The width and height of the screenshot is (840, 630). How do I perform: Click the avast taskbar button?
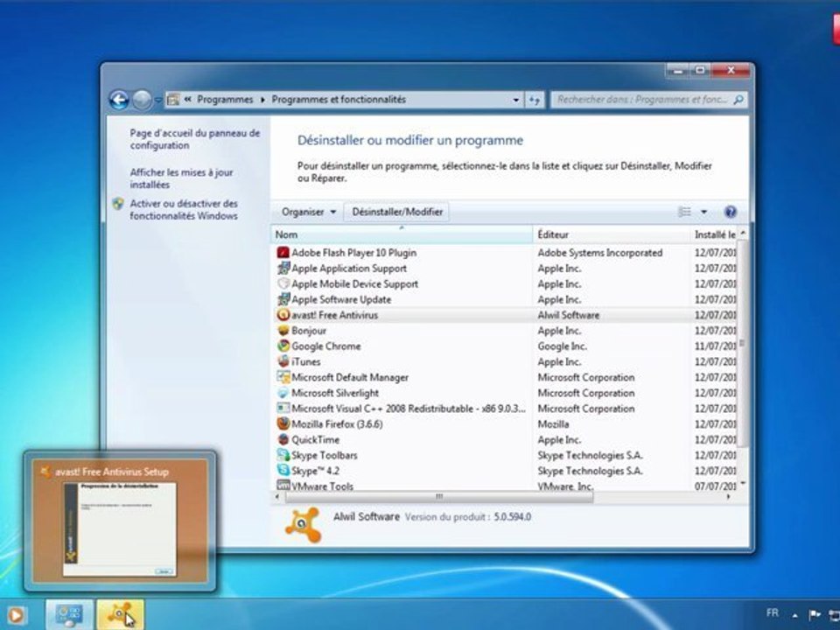pos(120,614)
